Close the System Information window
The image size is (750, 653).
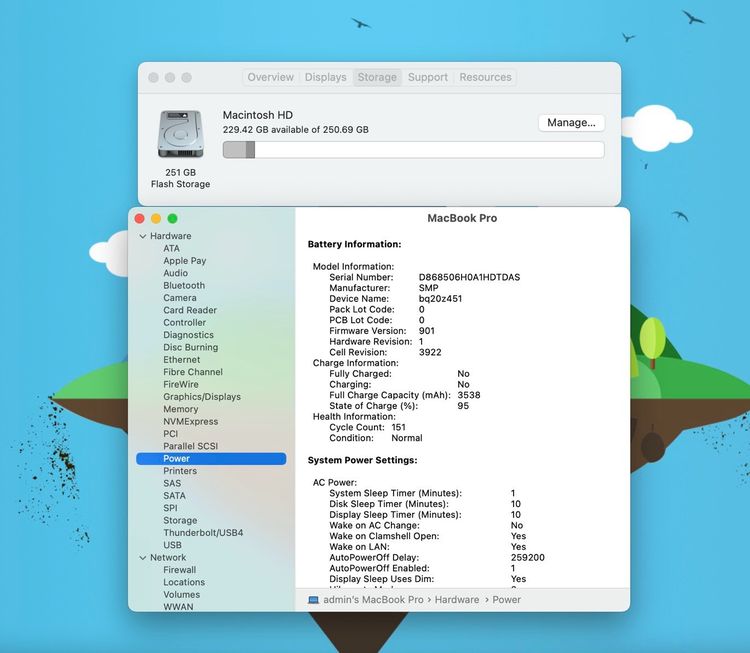click(140, 219)
